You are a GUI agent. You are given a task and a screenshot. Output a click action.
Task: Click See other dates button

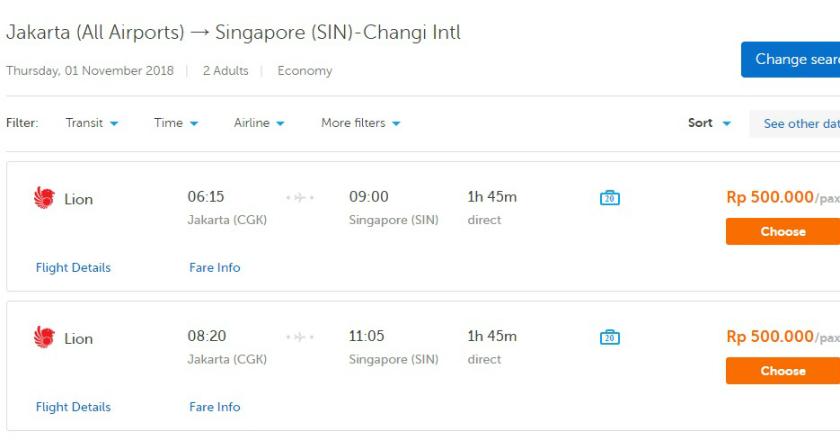[798, 123]
